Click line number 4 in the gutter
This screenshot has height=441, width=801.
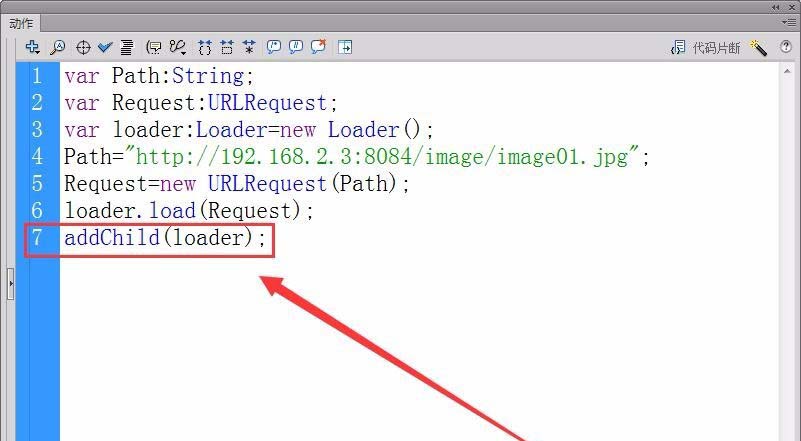(x=37, y=156)
